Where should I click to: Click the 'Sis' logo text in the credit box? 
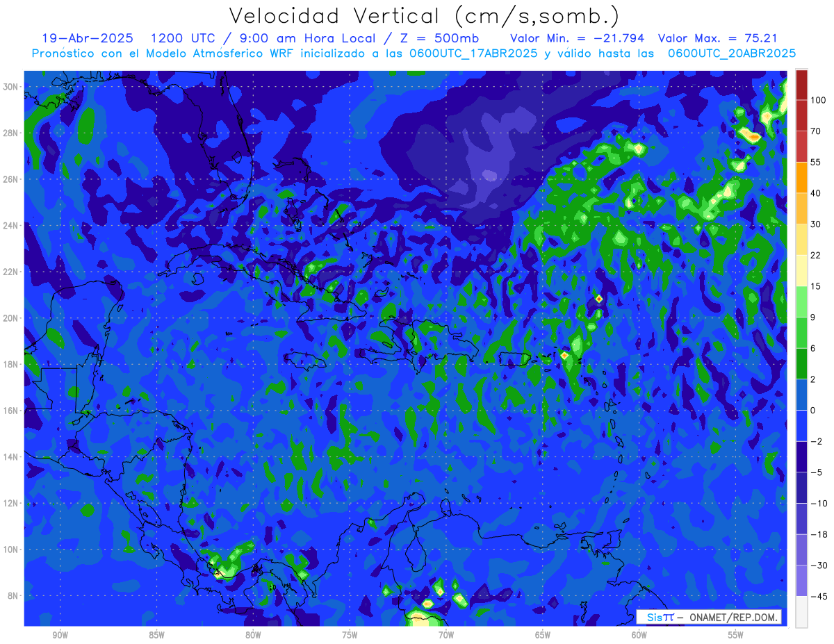(x=655, y=617)
